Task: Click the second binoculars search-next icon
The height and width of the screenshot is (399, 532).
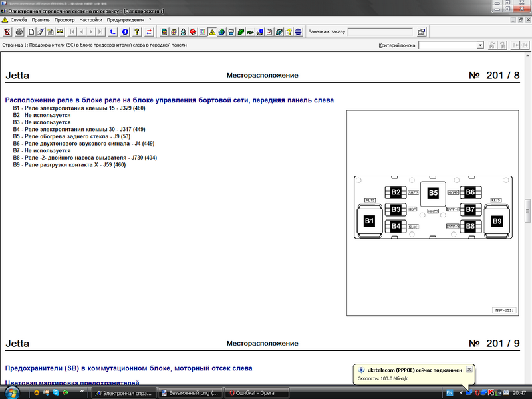Action: (503, 45)
